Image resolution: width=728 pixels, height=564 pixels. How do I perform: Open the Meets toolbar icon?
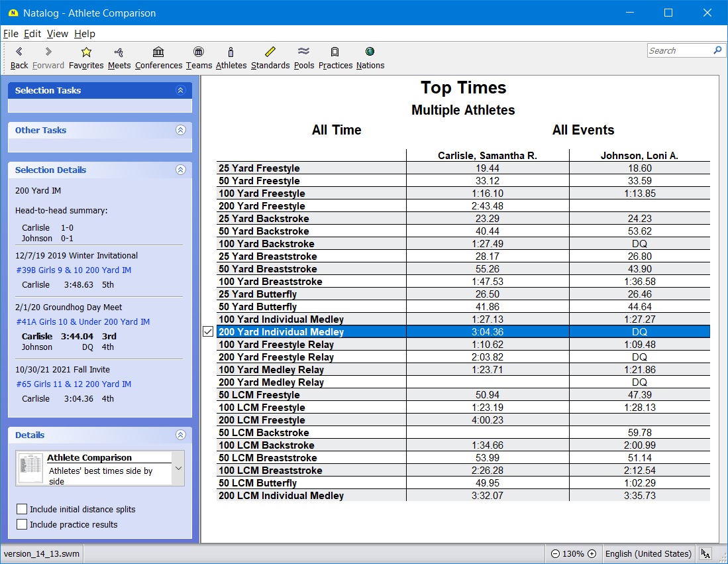(x=119, y=52)
